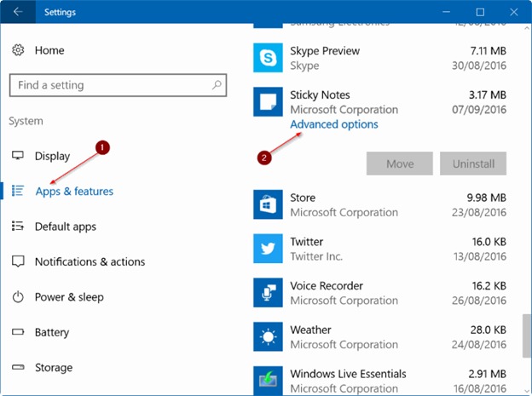This screenshot has height=396, width=532.
Task: Click the Skype Preview app icon
Action: (268, 58)
